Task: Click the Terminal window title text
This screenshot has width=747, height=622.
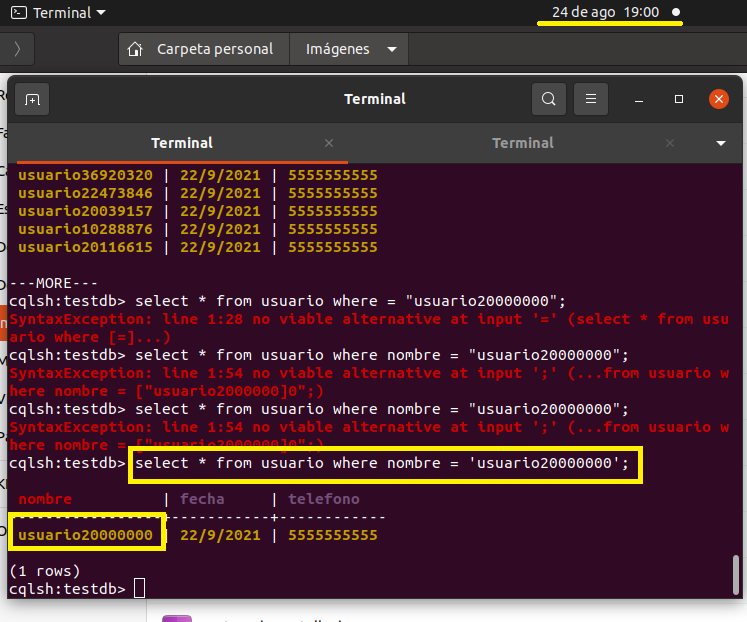Action: point(375,99)
